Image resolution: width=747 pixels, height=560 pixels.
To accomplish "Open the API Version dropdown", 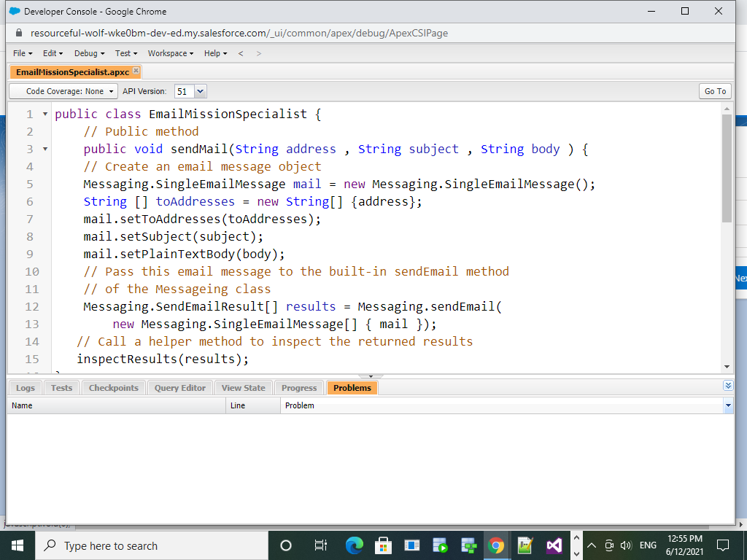I will click(x=200, y=91).
